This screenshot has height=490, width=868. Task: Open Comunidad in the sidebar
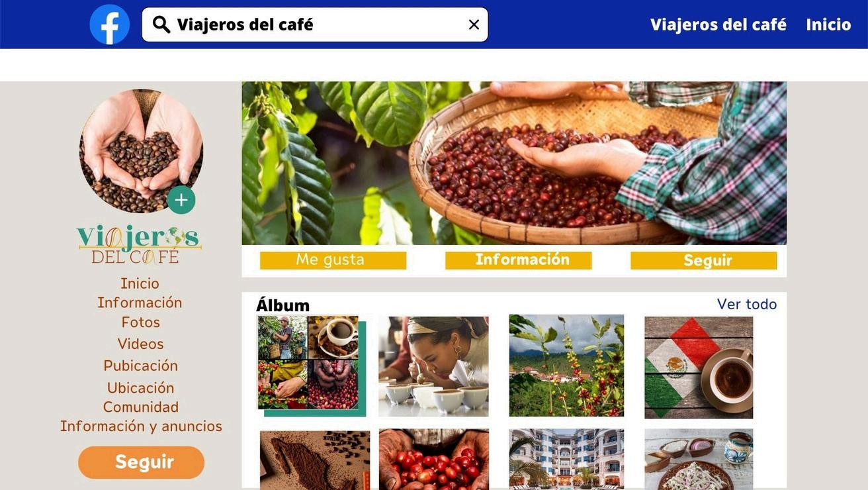tap(140, 407)
